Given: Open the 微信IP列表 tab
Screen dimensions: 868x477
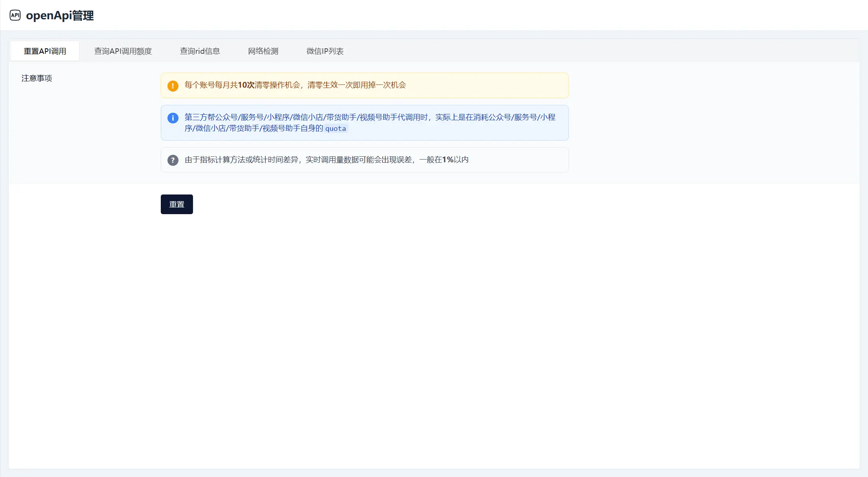Looking at the screenshot, I should pos(325,51).
